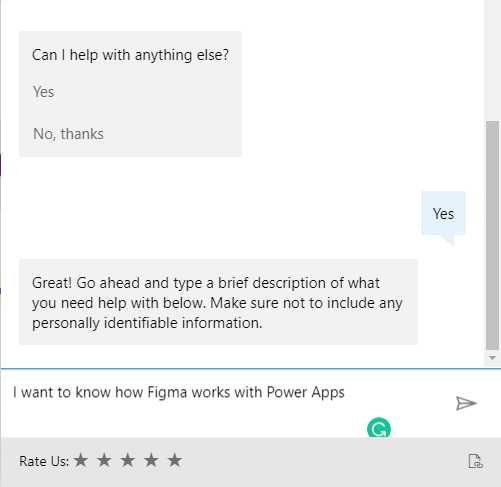Viewport: 501px width, 487px height.
Task: Rate us five stars
Action: [x=175, y=460]
